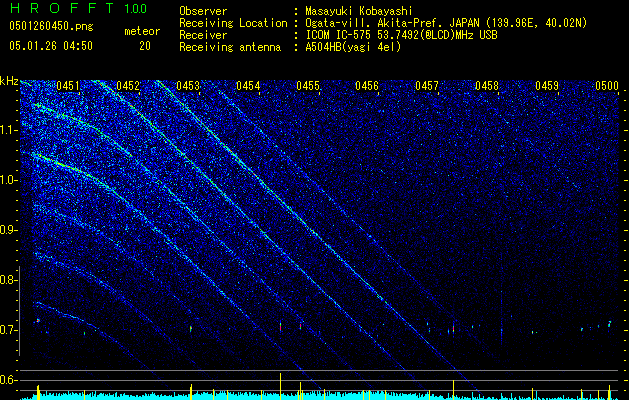The width and height of the screenshot is (629, 400).
Task: Click the 0457 time axis marker
Action: click(x=427, y=86)
